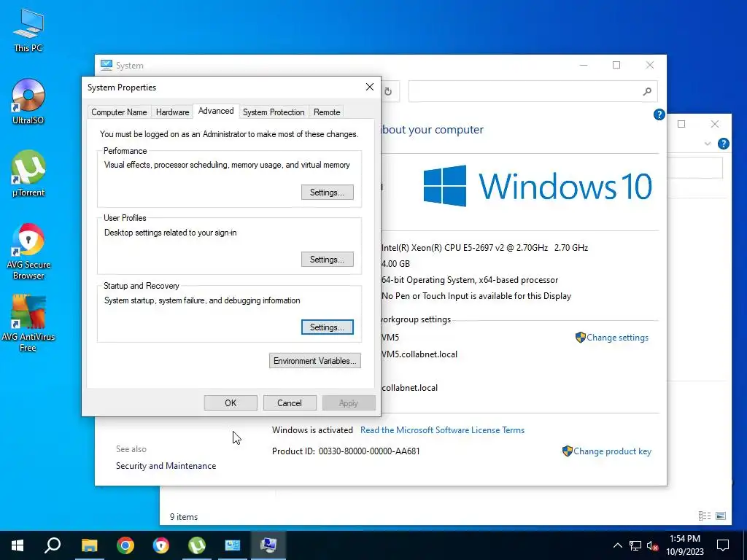Click refresh button in System window
This screenshot has height=560, width=747.
(388, 91)
